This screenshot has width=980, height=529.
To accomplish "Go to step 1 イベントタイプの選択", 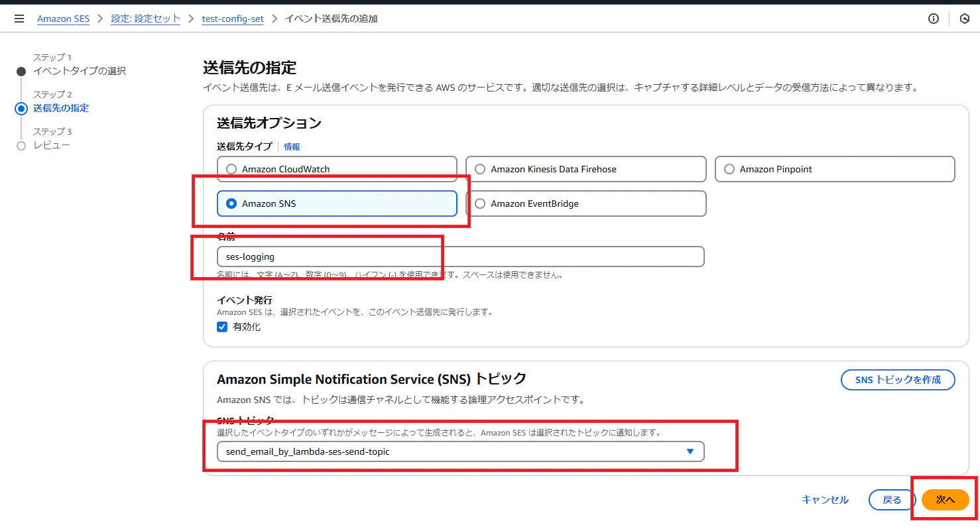I will pos(80,71).
